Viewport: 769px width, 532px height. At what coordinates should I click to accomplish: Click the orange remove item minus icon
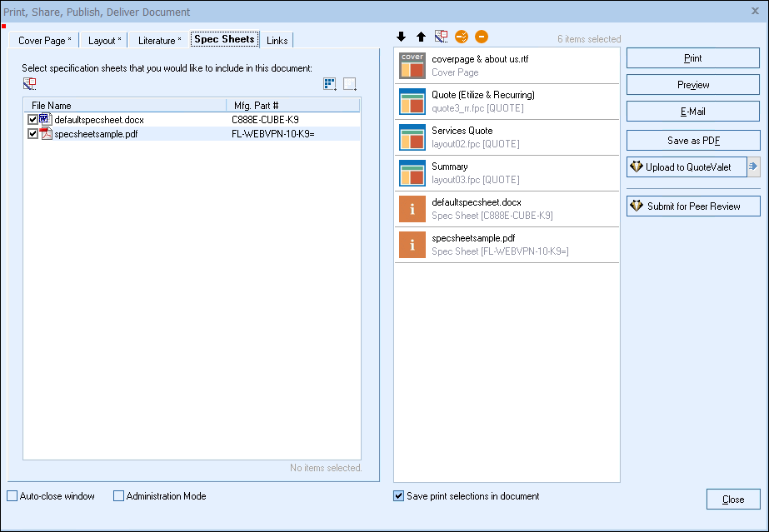tap(482, 37)
